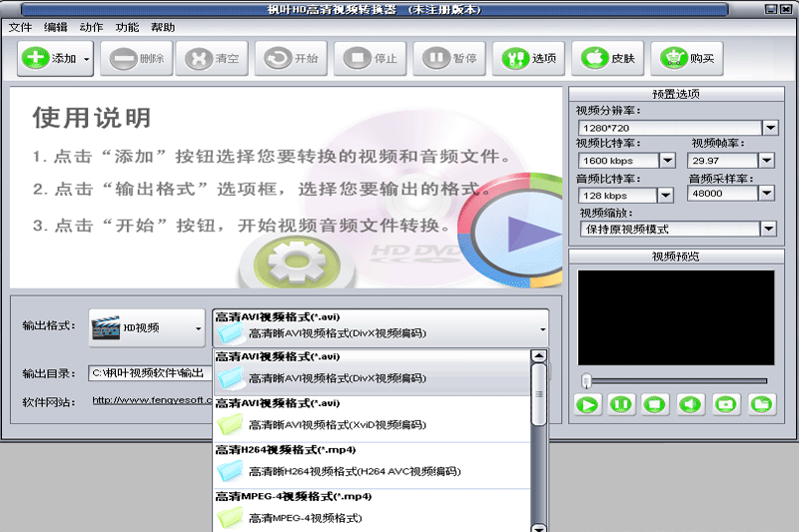Open Options (选项) from the toolbar
The width and height of the screenshot is (799, 532).
(528, 59)
